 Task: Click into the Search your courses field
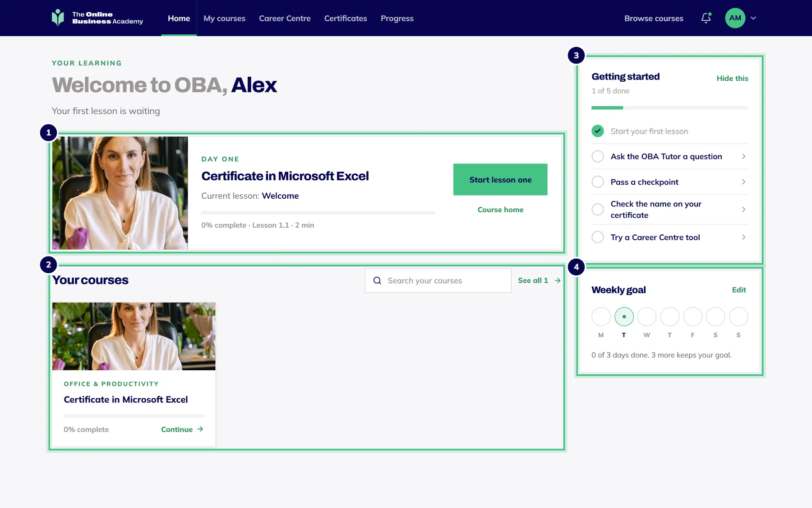(x=438, y=280)
